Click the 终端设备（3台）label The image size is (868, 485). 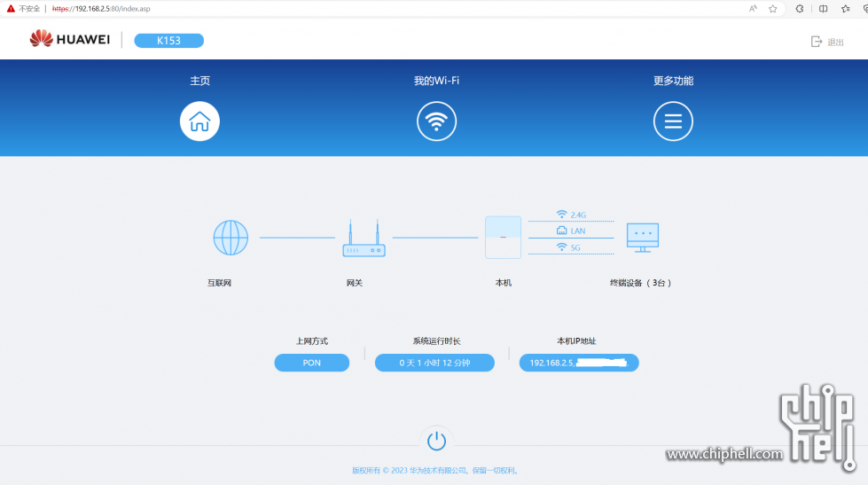click(x=640, y=283)
